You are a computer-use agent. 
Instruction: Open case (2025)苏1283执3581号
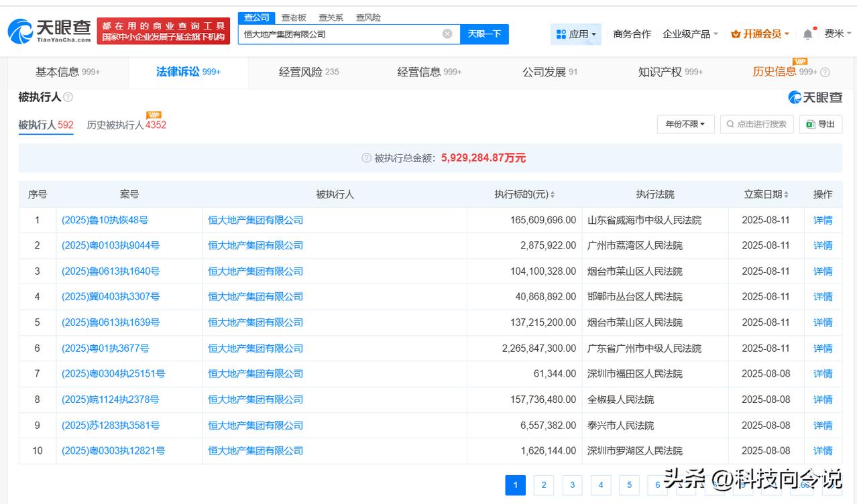111,426
